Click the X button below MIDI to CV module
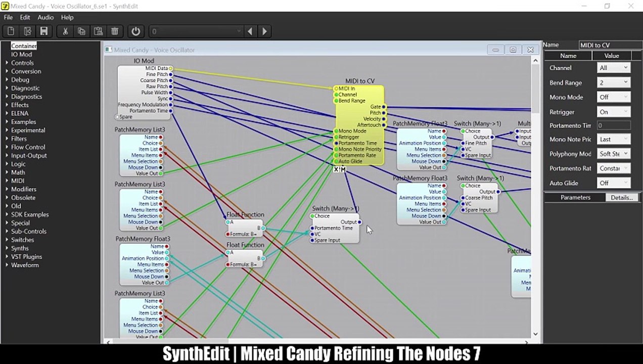 [x=337, y=169]
